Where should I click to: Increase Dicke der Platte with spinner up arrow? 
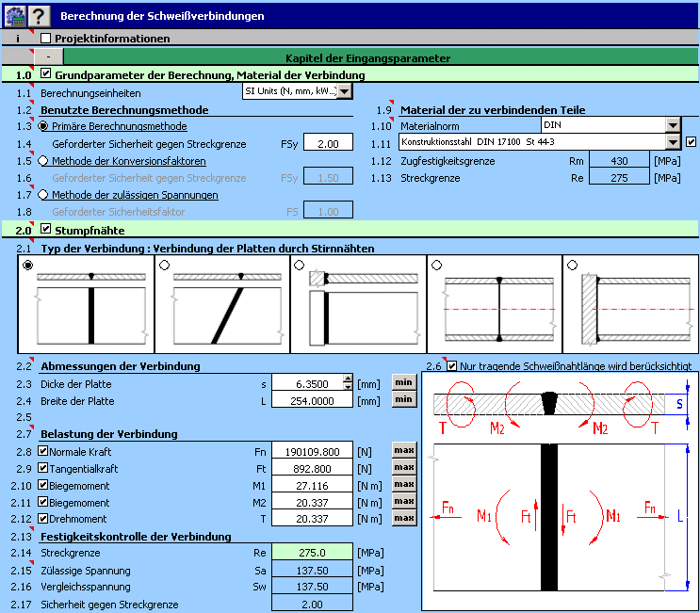click(x=348, y=379)
